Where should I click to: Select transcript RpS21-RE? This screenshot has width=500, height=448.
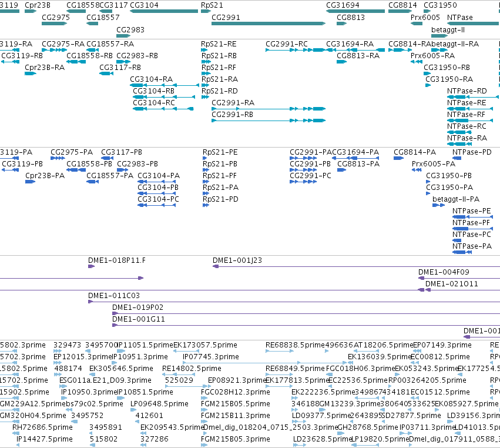click(x=204, y=50)
